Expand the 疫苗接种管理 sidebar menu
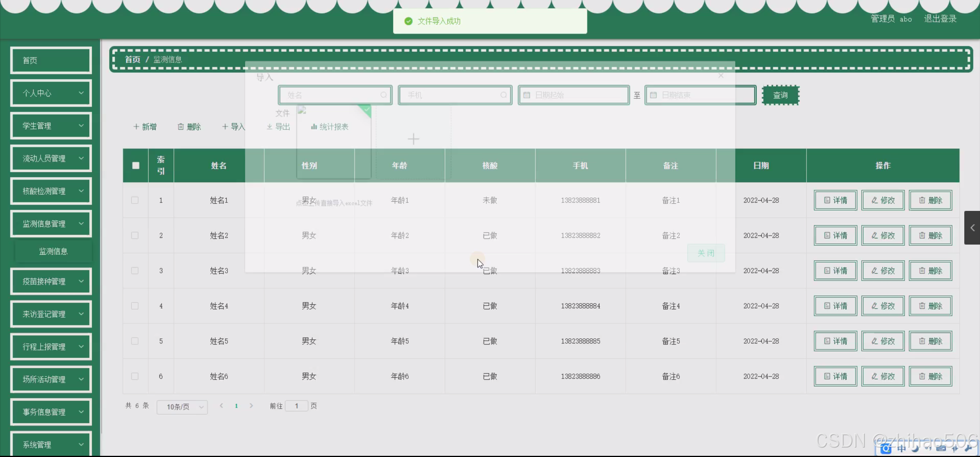980x457 pixels. 51,281
